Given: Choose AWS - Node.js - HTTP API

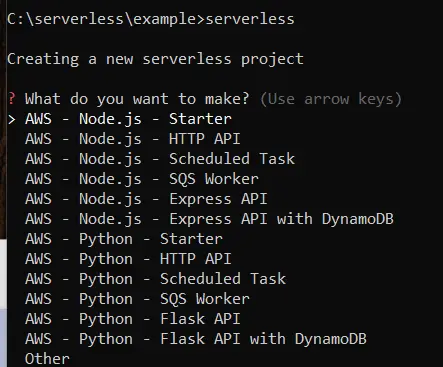Looking at the screenshot, I should [x=133, y=139].
